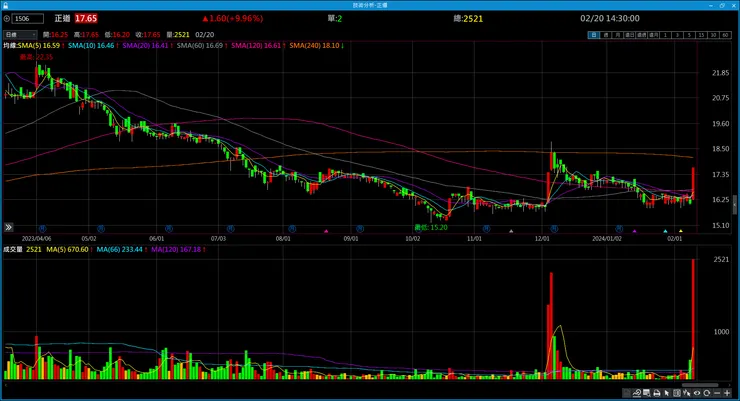740x401 pixels.
Task: Click the 最低:15.20 low price label
Action: click(431, 227)
